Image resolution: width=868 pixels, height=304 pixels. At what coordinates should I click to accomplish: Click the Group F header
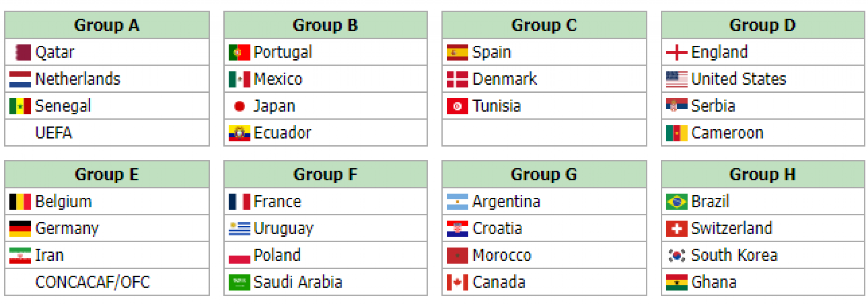tap(325, 174)
